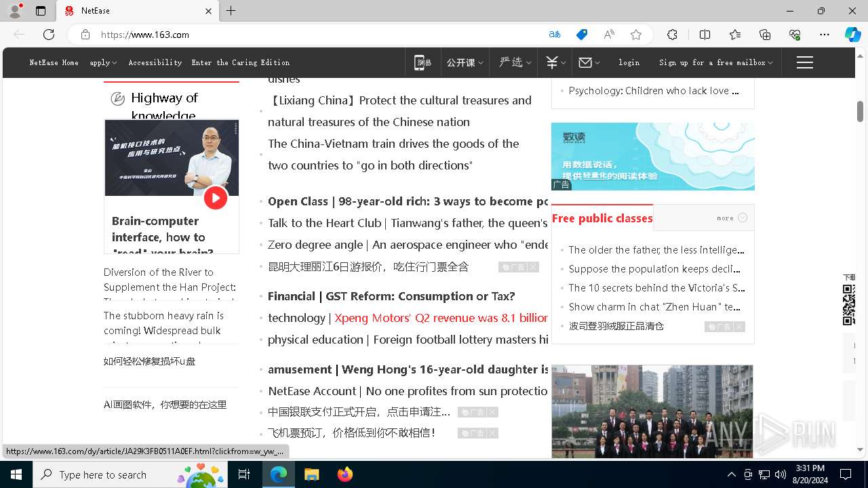Viewport: 868px width, 488px height.
Task: Click the browser profile avatar icon
Action: pos(14,11)
